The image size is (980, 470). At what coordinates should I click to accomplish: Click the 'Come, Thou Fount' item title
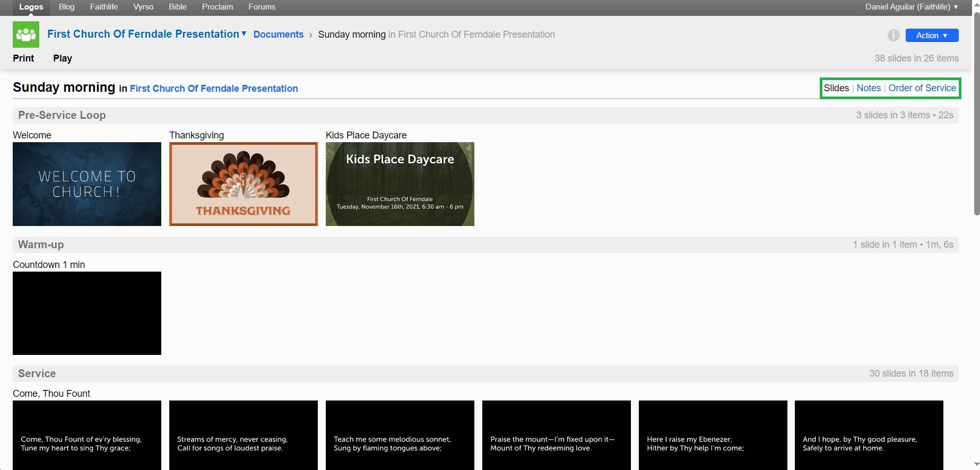click(x=51, y=394)
